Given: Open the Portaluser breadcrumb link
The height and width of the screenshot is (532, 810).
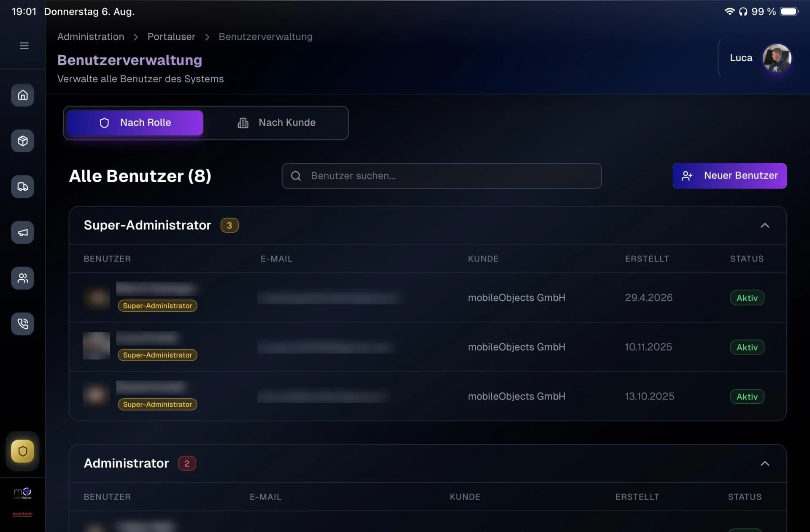Looking at the screenshot, I should (171, 37).
